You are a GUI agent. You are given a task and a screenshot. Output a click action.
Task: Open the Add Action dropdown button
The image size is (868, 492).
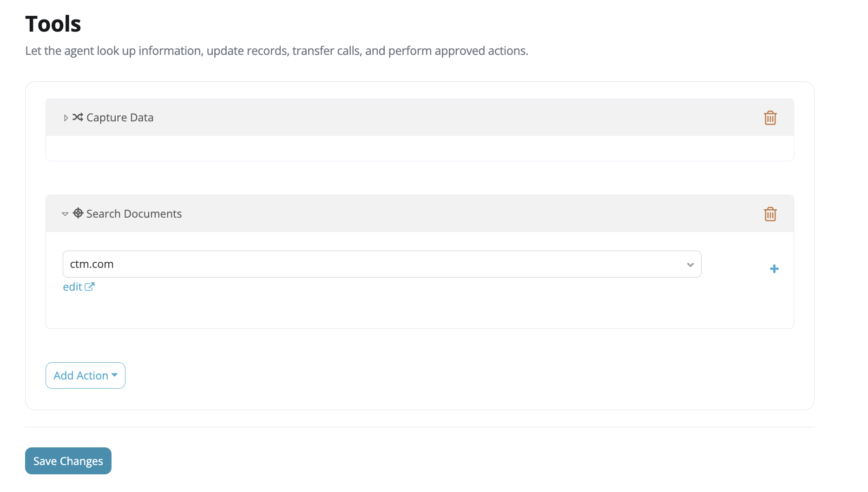click(85, 375)
